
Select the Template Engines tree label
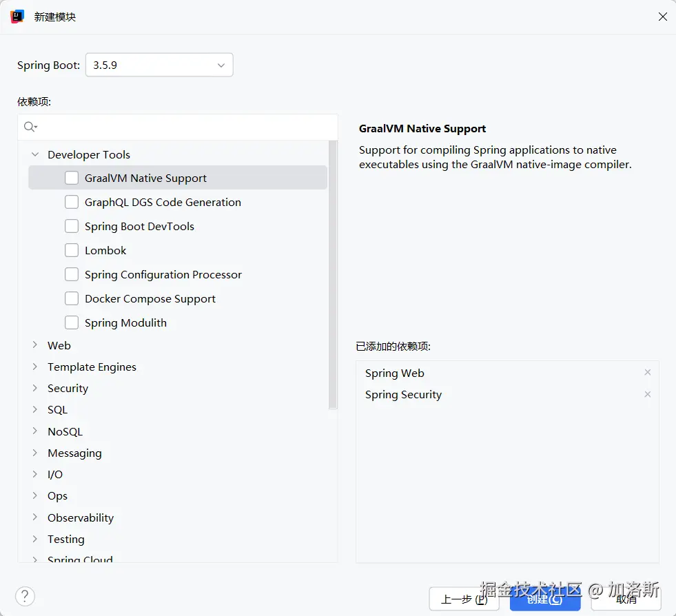92,367
